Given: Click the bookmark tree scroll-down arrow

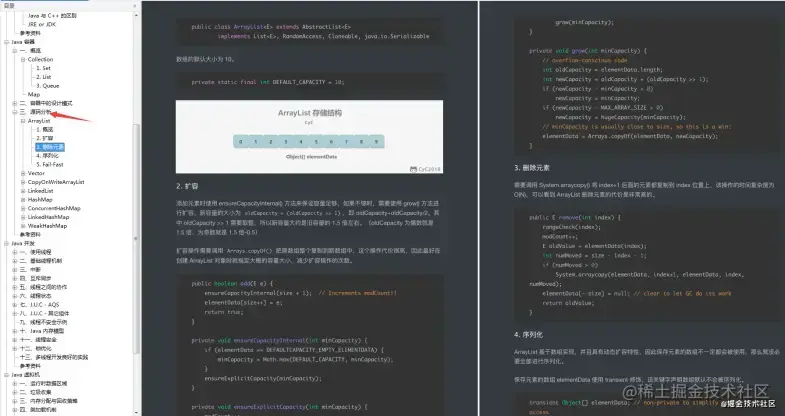Looking at the screenshot, I should click(x=136, y=412).
